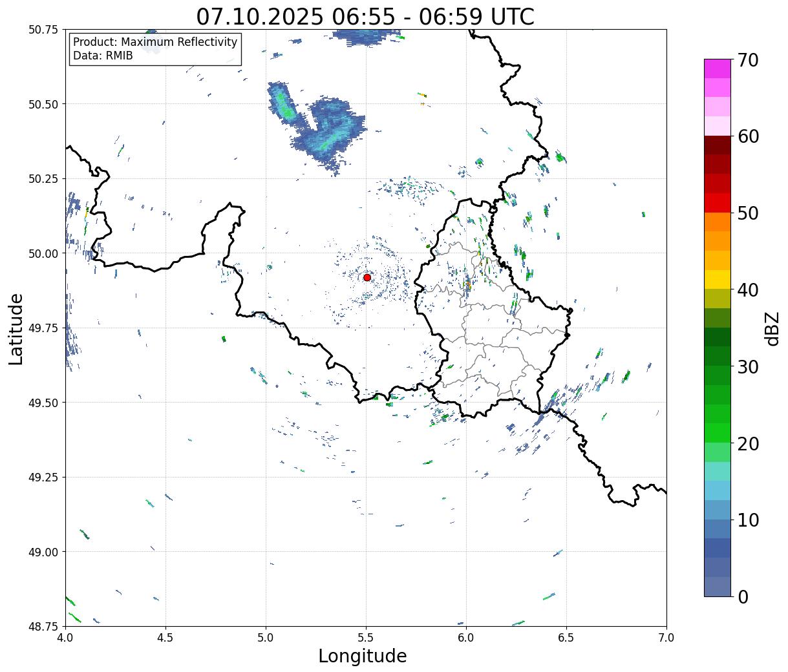The width and height of the screenshot is (788, 672).
Task: Click latitude tick label 50.75
Action: tap(43, 30)
